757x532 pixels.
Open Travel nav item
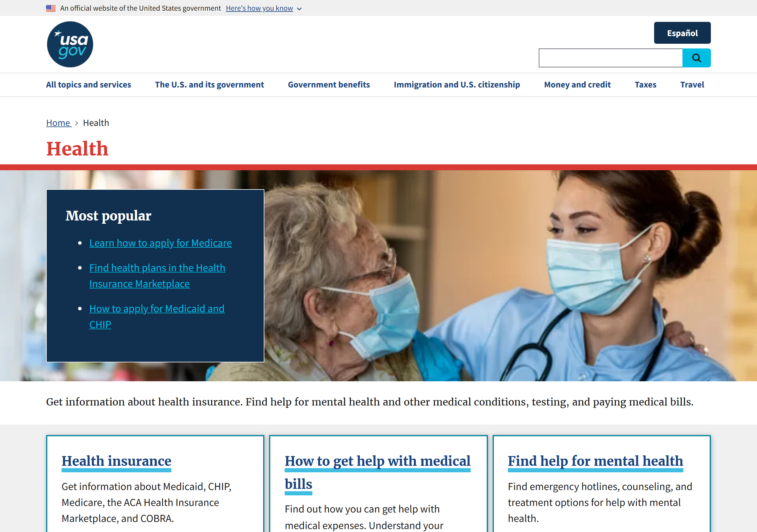click(692, 85)
